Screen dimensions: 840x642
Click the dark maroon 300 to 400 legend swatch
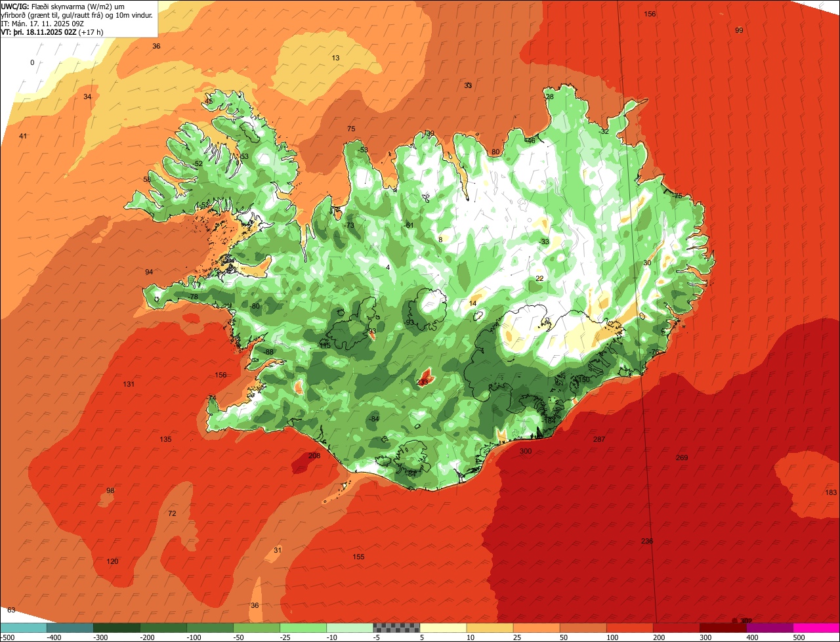coord(723,628)
